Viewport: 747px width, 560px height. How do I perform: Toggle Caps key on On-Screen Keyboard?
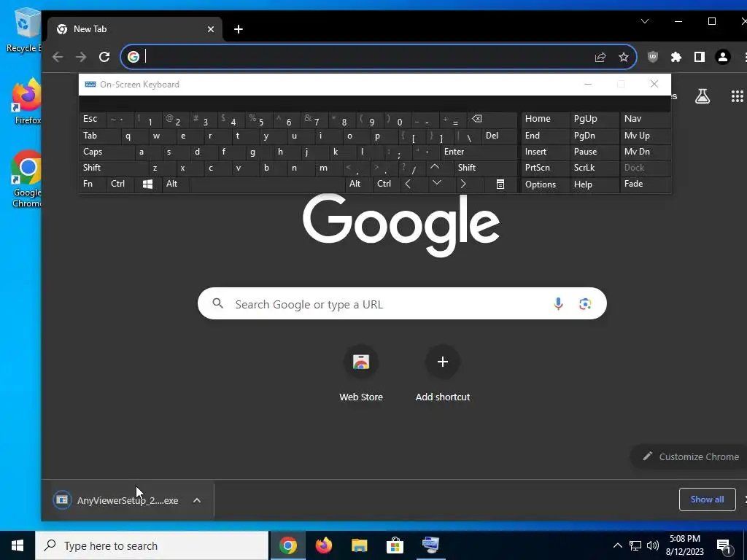tap(107, 152)
